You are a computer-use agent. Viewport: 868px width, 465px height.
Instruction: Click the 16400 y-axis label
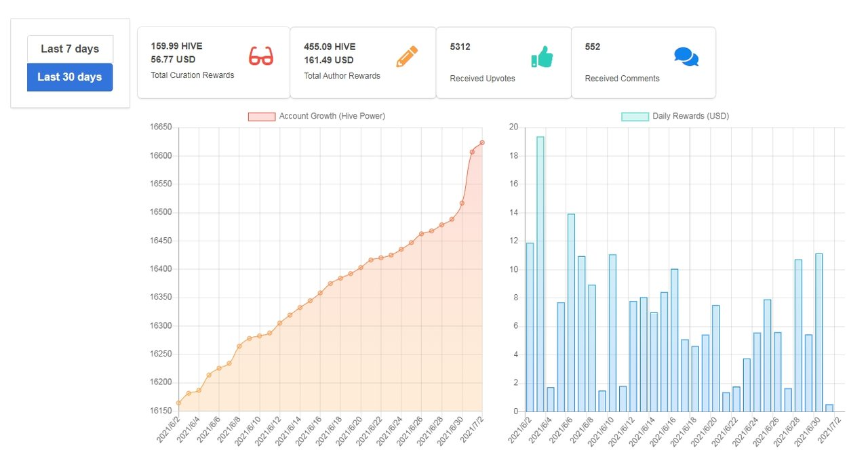coord(161,269)
